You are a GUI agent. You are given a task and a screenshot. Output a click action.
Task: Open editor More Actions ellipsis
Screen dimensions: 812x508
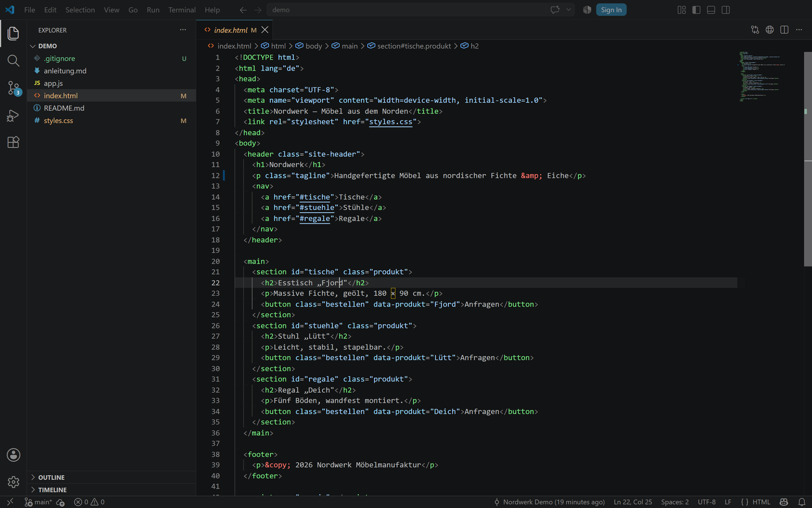[799, 30]
